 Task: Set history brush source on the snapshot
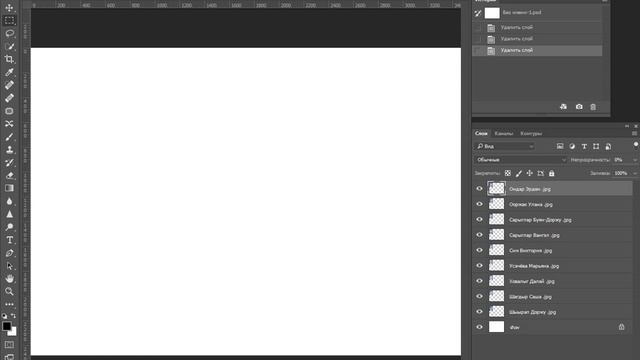point(478,13)
